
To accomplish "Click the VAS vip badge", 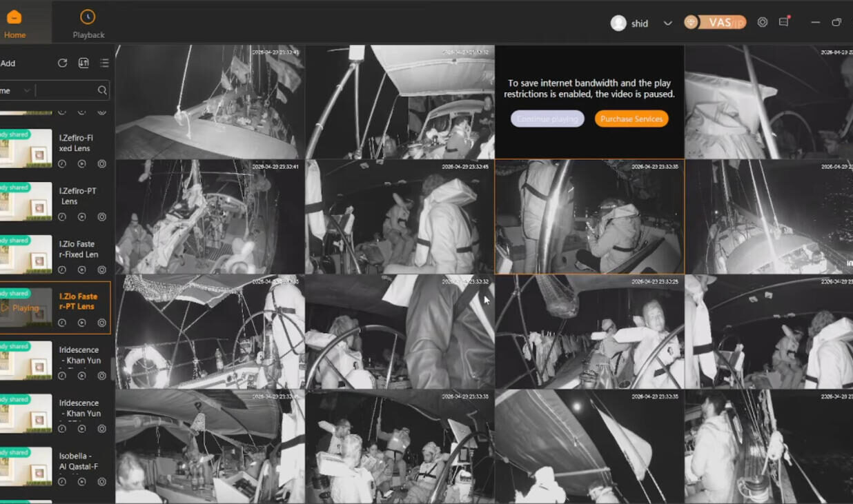I will coord(715,22).
